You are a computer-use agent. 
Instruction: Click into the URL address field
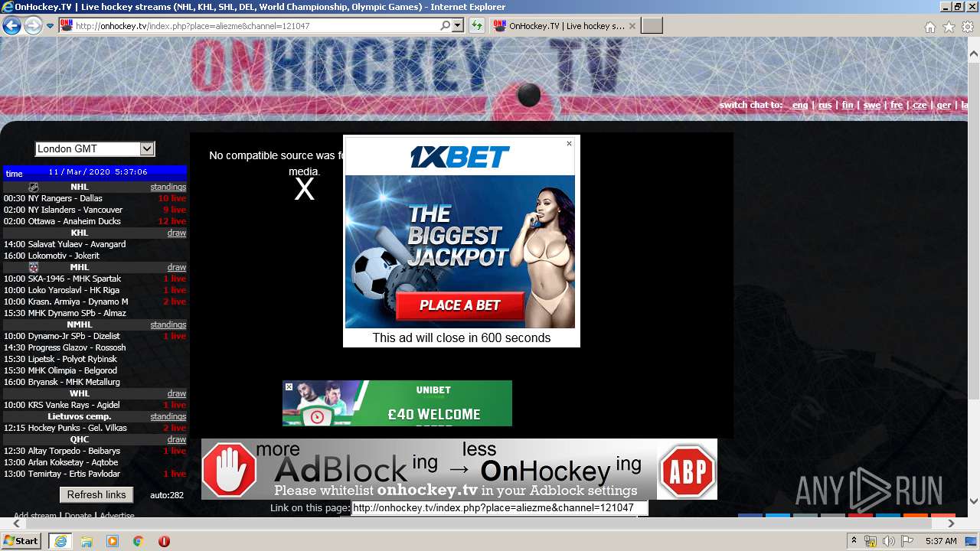click(x=256, y=26)
